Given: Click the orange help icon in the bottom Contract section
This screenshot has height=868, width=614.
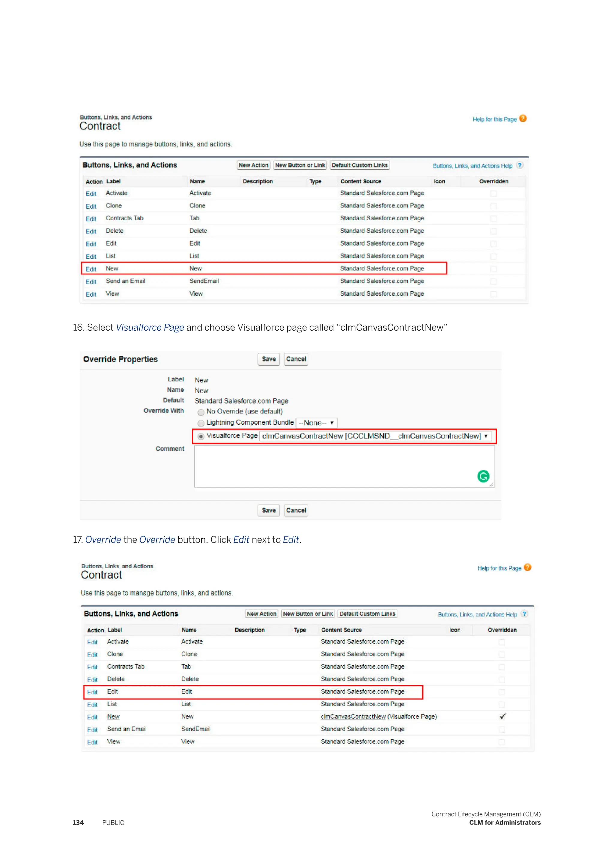Looking at the screenshot, I should 527,567.
